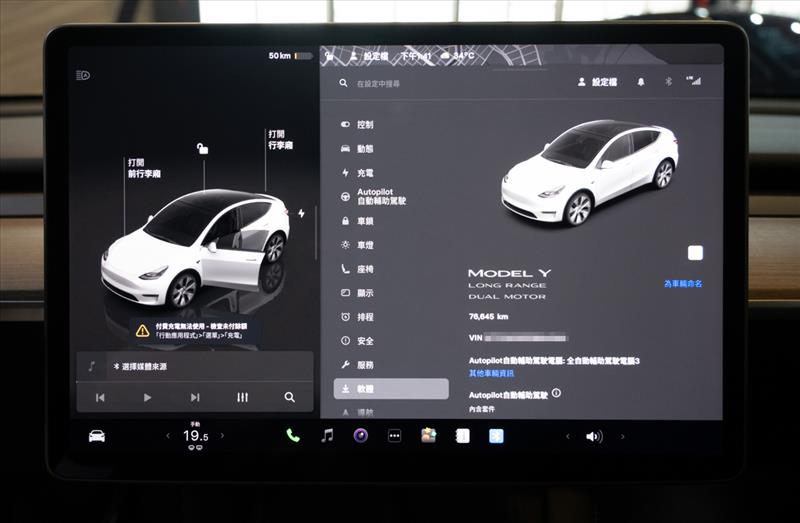Click the 為車輛命名 name-your-vehicle link

683,284
